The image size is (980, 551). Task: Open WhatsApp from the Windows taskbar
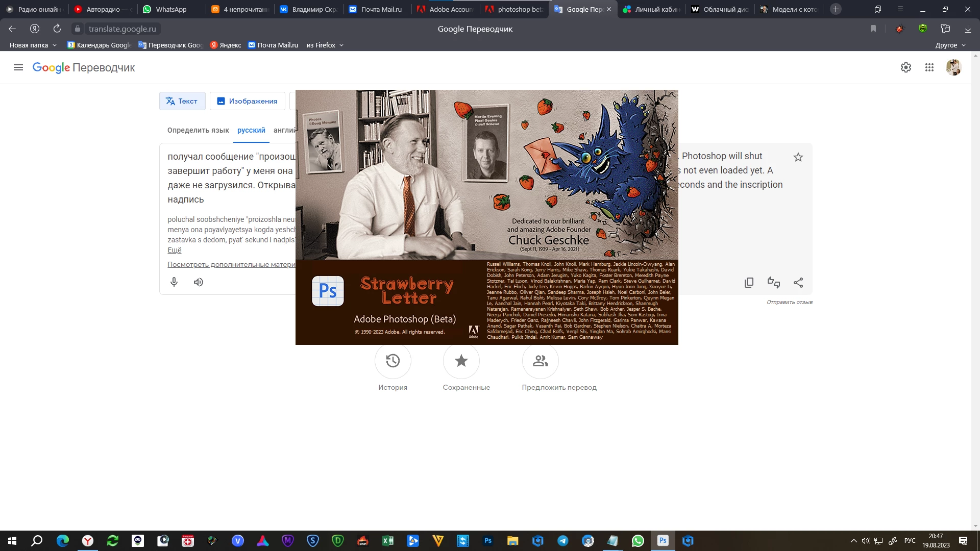tap(638, 541)
